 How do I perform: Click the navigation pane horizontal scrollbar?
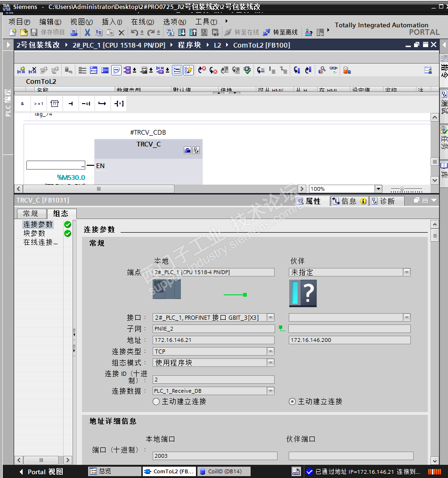pos(41,460)
